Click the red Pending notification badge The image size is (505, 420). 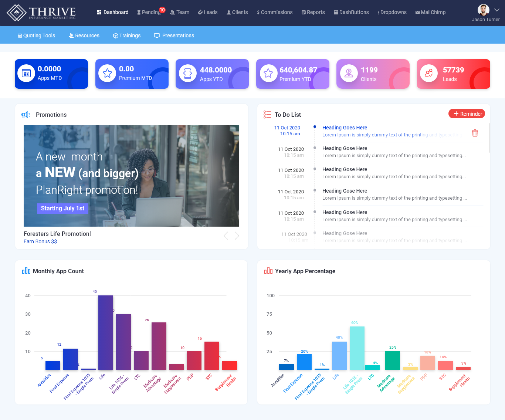[162, 10]
